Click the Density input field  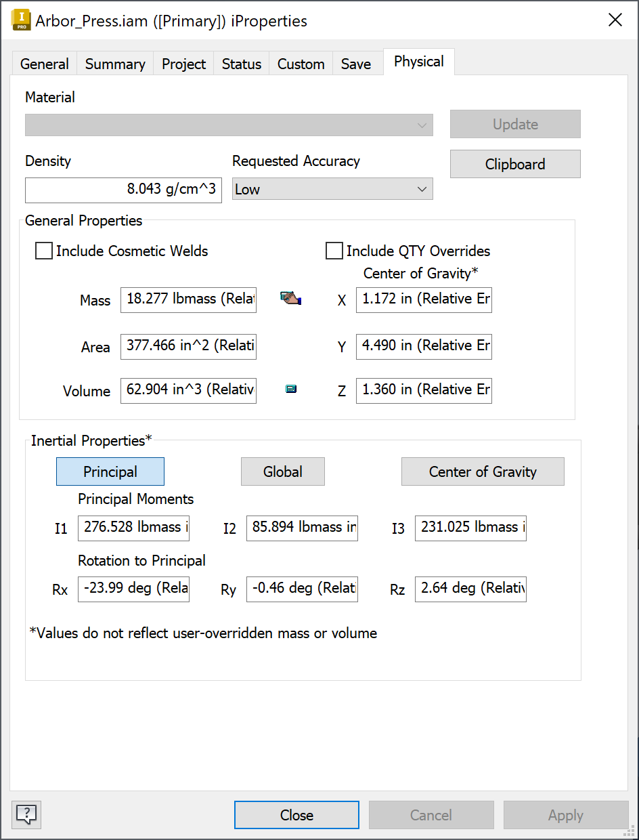point(123,190)
